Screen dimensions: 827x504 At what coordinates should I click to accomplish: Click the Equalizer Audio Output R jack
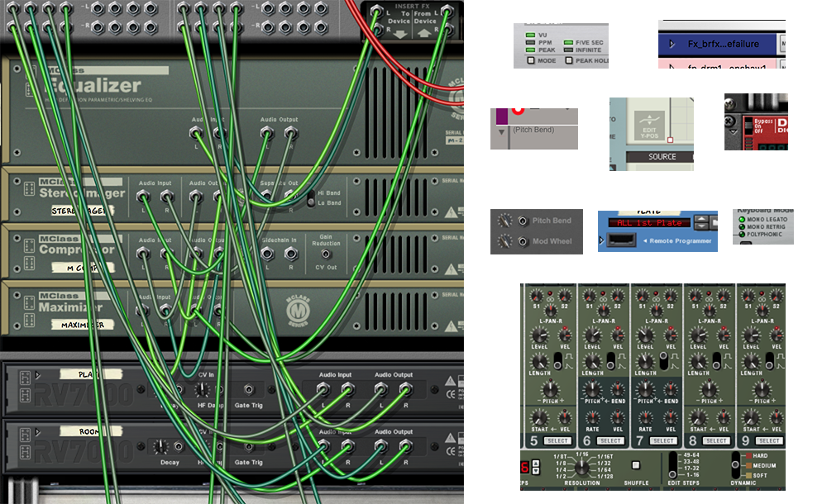click(290, 133)
